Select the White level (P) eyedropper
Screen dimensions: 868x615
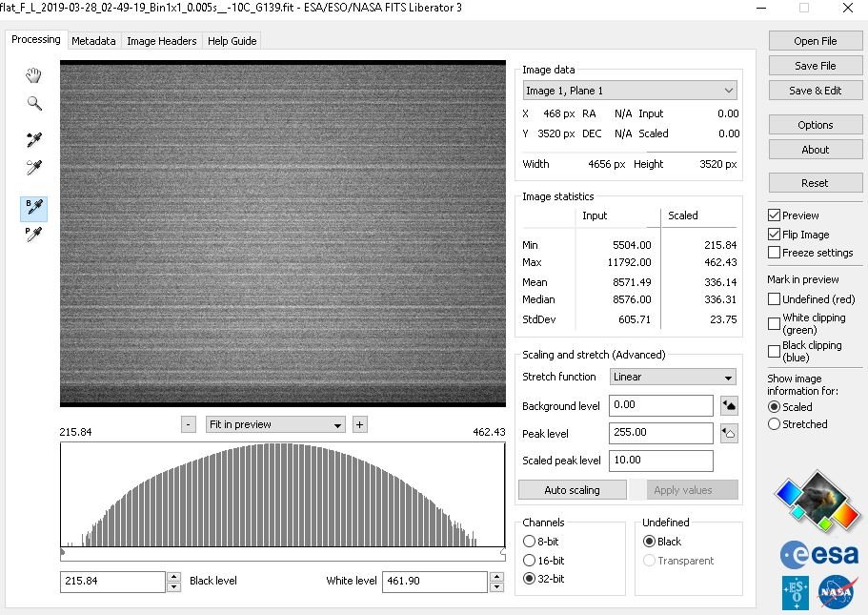[x=33, y=234]
